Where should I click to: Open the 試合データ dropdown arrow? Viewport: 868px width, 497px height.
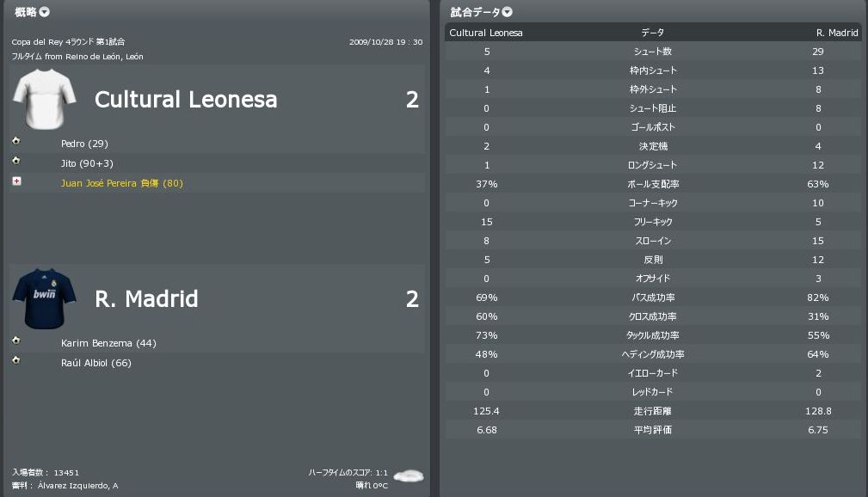[x=508, y=12]
